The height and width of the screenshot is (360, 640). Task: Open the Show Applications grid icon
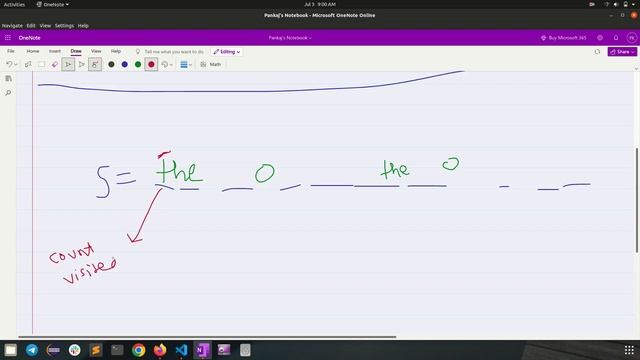click(x=629, y=350)
